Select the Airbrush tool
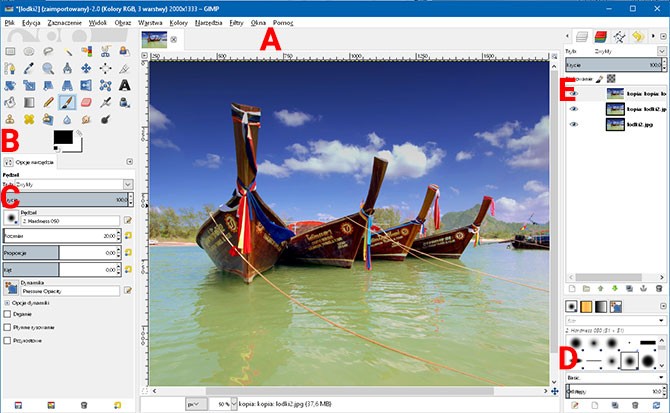Image resolution: width=670 pixels, height=413 pixels. (x=106, y=103)
